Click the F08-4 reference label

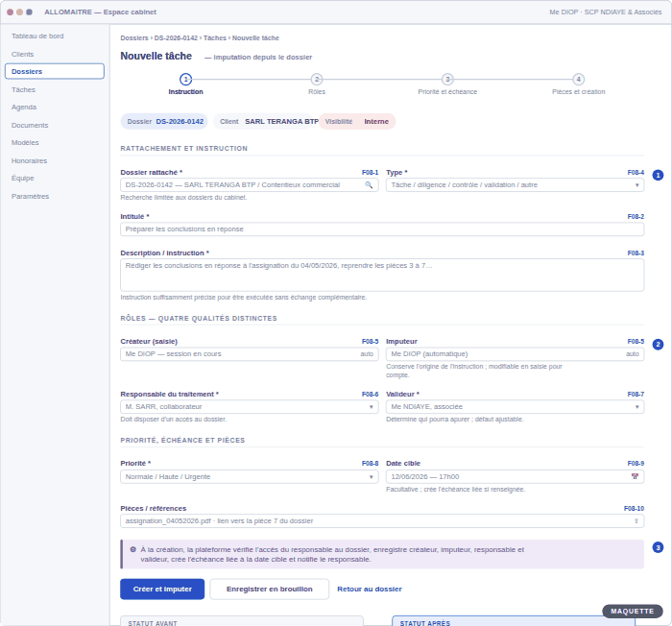coord(636,173)
